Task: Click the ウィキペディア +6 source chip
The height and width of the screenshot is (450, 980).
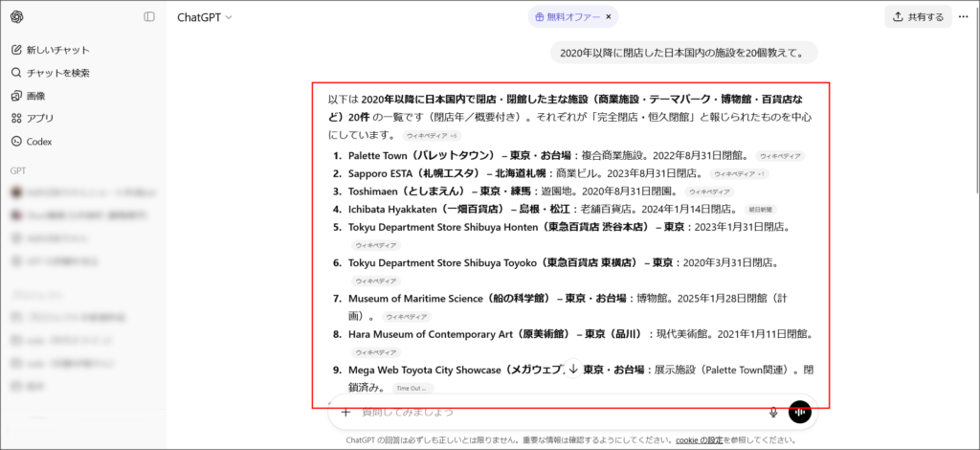Action: tap(432, 136)
